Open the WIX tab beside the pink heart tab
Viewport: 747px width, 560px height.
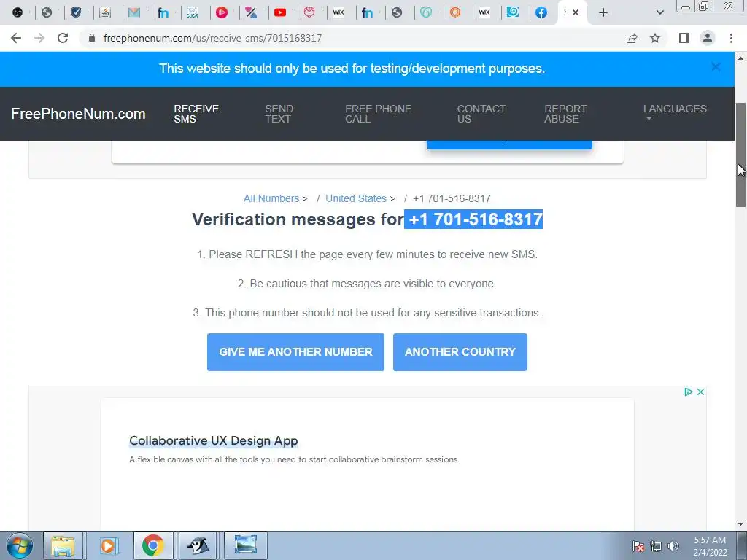338,12
